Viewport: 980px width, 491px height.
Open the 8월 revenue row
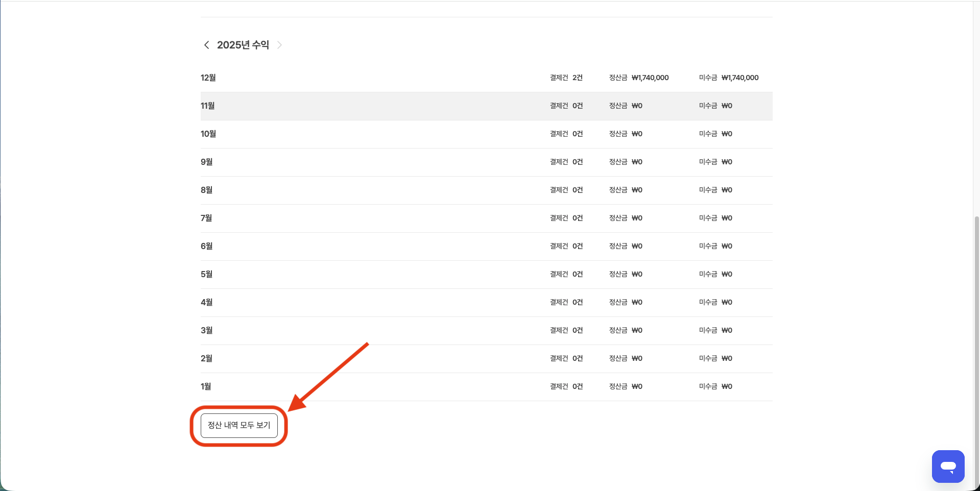206,190
